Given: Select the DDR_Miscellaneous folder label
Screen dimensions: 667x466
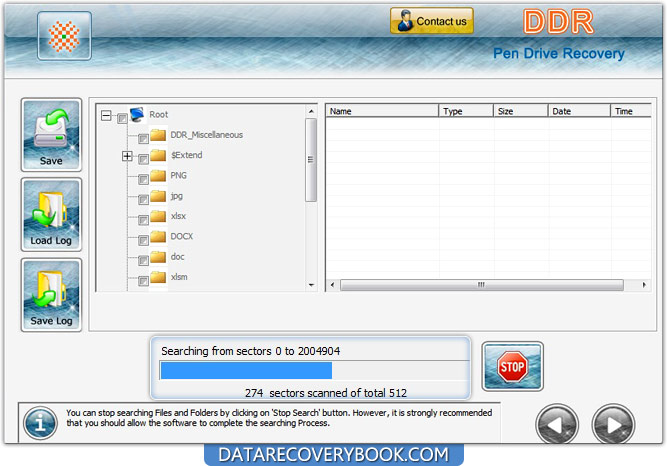Looking at the screenshot, I should pos(207,135).
